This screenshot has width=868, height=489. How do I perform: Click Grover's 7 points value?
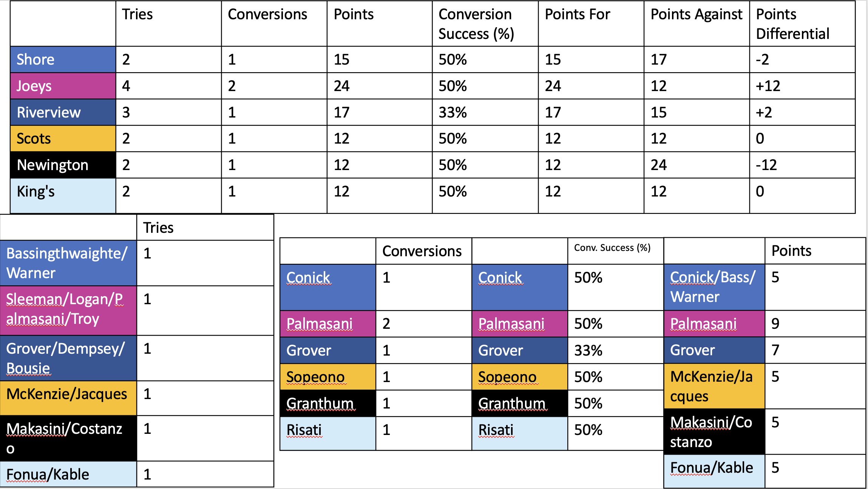click(x=775, y=350)
